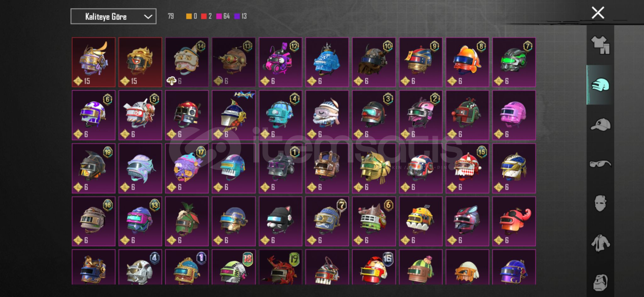Select the blue shark helmet thumbnail

(327, 62)
